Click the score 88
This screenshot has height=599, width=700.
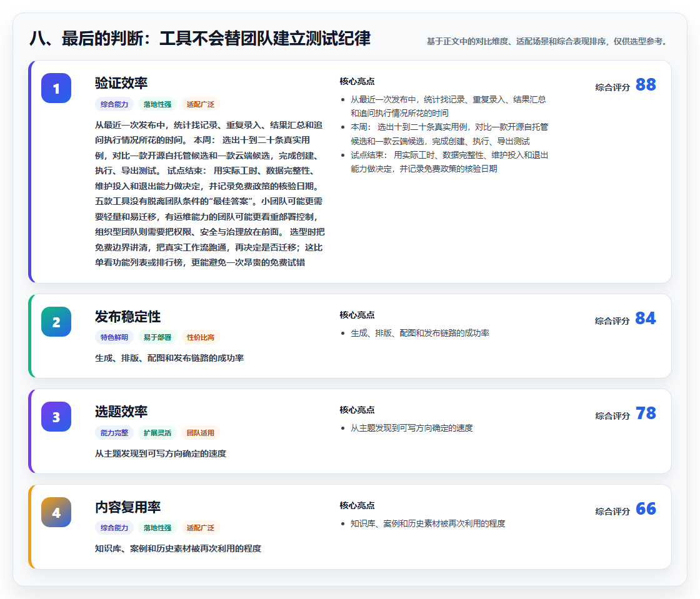point(646,85)
